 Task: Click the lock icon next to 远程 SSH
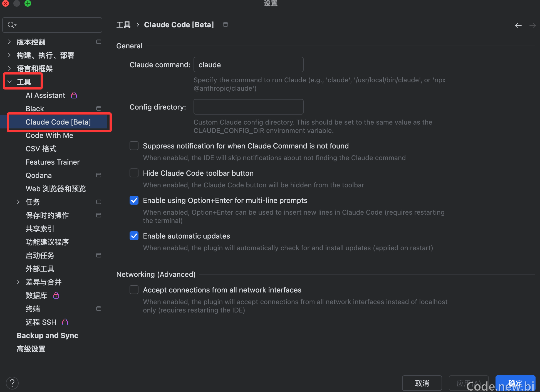[x=65, y=322]
